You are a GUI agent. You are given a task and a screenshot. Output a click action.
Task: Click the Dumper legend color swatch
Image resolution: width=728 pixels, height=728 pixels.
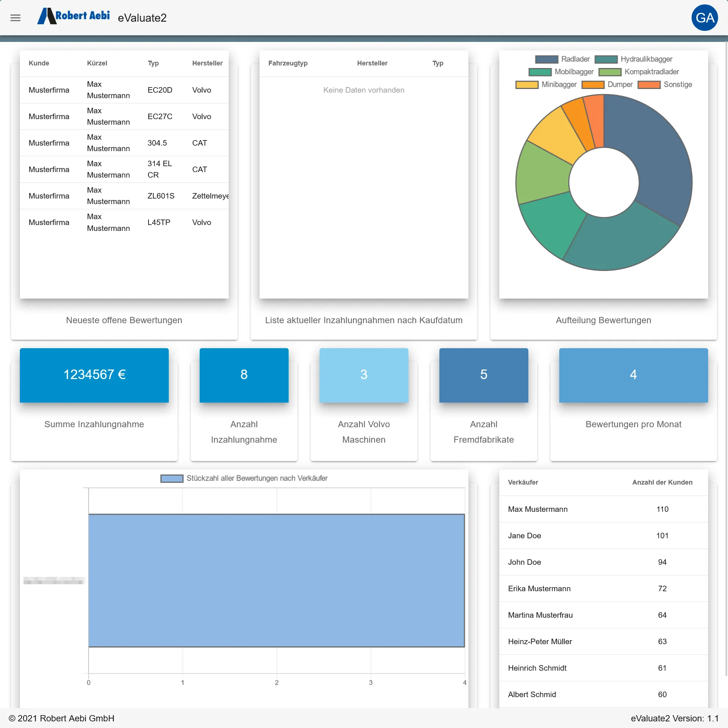[x=592, y=85]
